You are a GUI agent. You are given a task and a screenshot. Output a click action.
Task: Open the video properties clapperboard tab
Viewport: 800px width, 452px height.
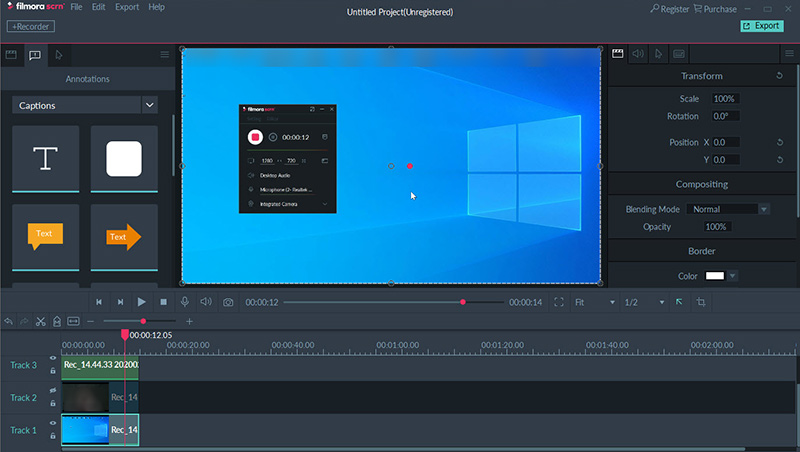coord(617,54)
